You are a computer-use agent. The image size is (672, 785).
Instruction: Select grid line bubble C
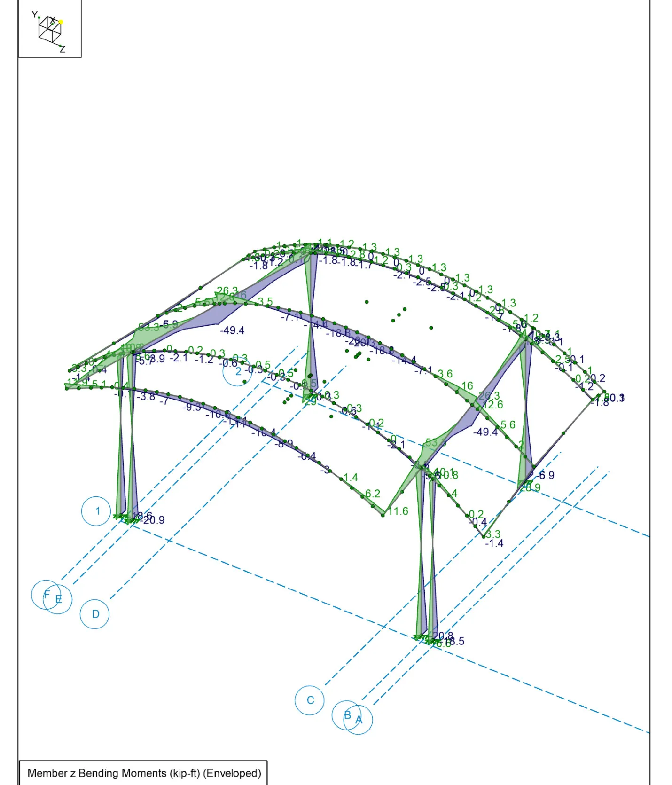tap(310, 700)
